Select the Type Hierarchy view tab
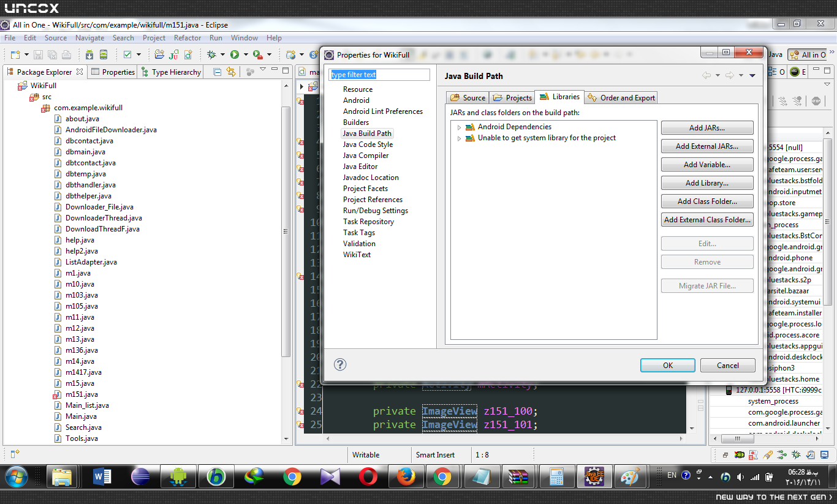 pos(171,72)
